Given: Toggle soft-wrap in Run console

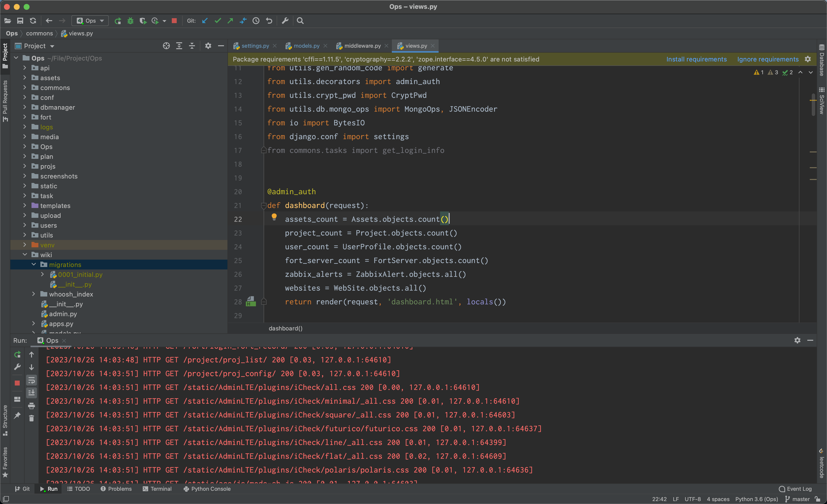Looking at the screenshot, I should (x=32, y=380).
